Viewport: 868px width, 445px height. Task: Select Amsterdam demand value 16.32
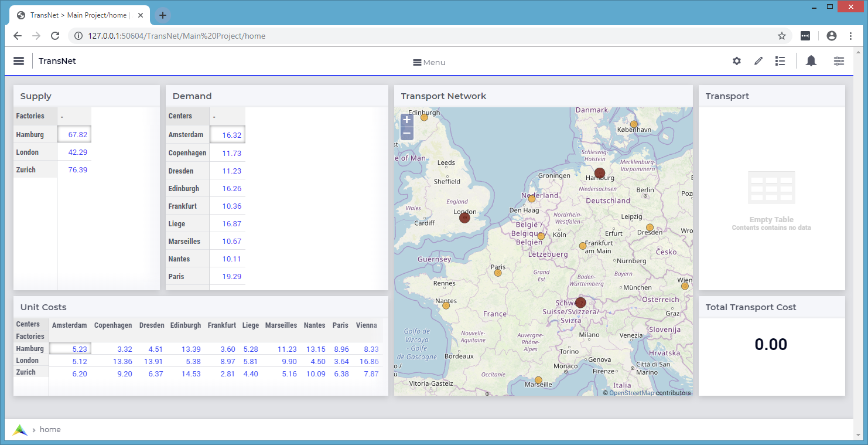[227, 135]
